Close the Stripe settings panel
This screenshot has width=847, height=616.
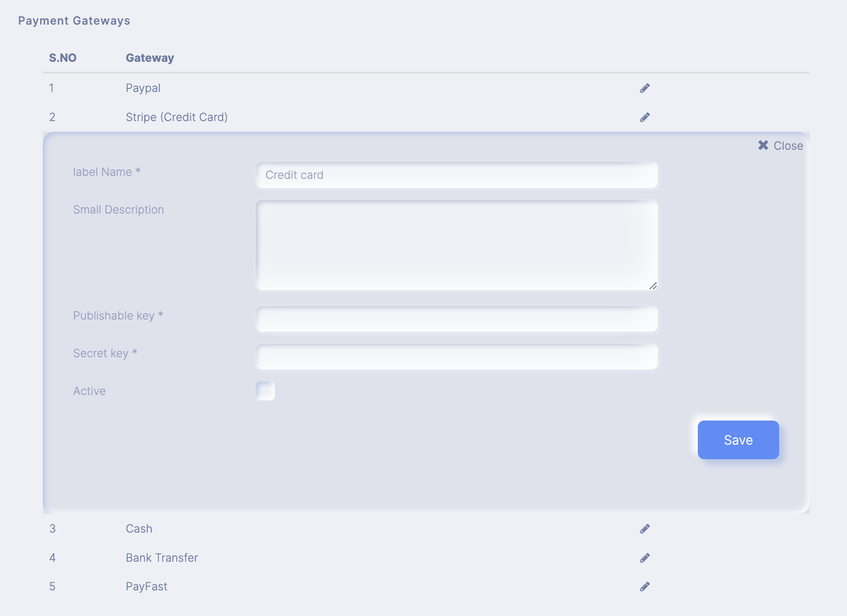pyautogui.click(x=780, y=146)
